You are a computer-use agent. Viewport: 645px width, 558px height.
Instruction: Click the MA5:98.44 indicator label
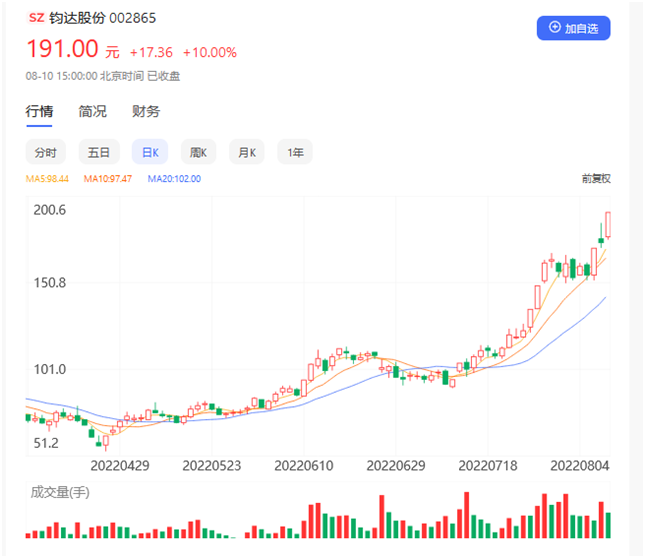click(x=47, y=179)
